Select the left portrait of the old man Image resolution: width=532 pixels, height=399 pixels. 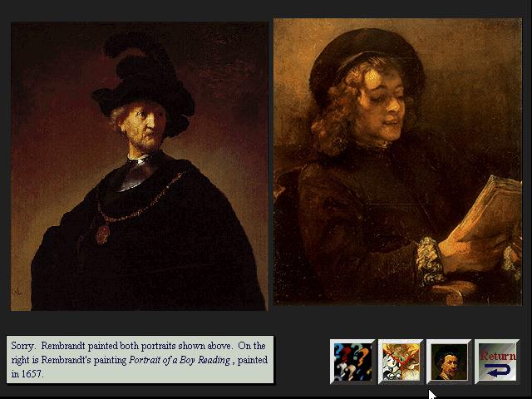(x=139, y=166)
